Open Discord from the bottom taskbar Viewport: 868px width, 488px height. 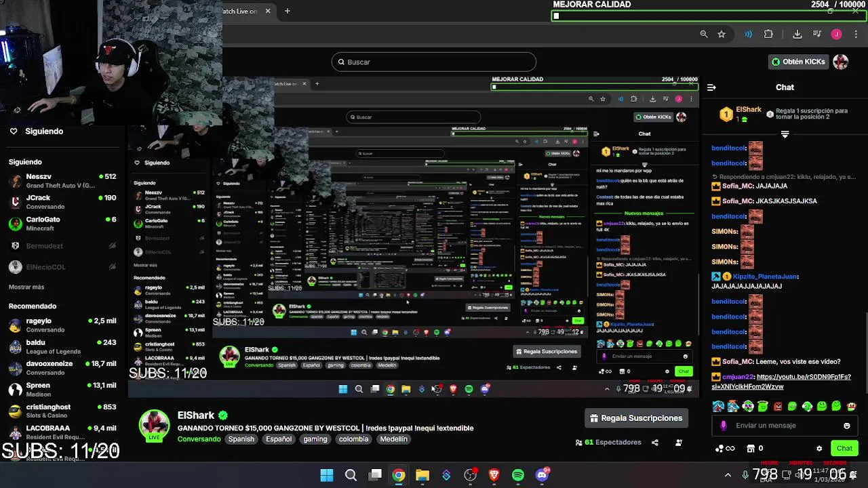542,475
